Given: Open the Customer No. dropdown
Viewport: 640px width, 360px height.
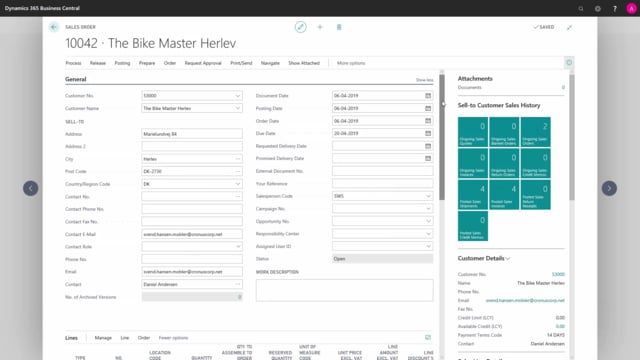Looking at the screenshot, I should [238, 96].
